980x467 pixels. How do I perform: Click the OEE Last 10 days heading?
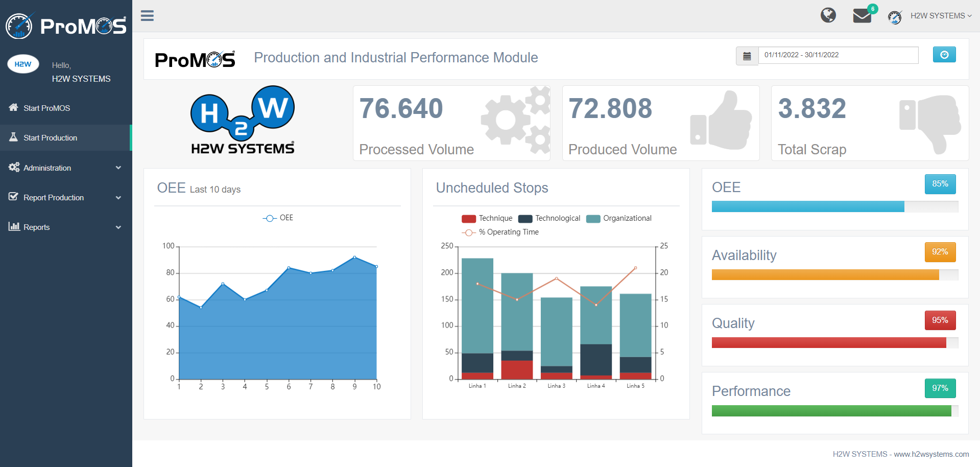[x=199, y=189]
